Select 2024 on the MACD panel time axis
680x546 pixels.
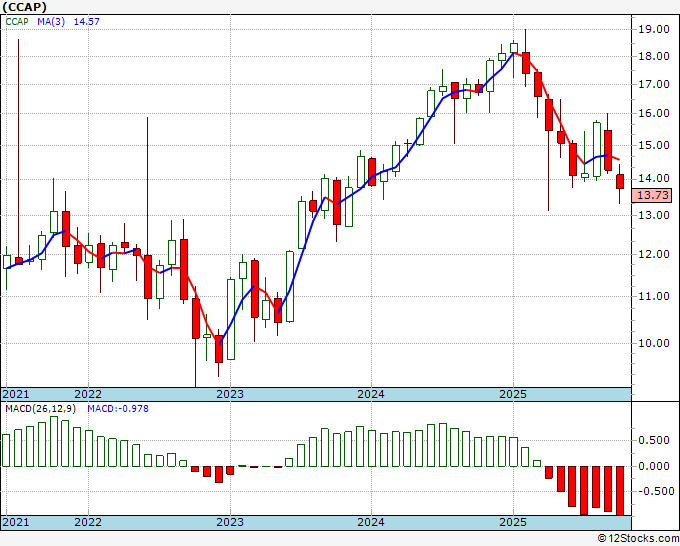pos(371,522)
